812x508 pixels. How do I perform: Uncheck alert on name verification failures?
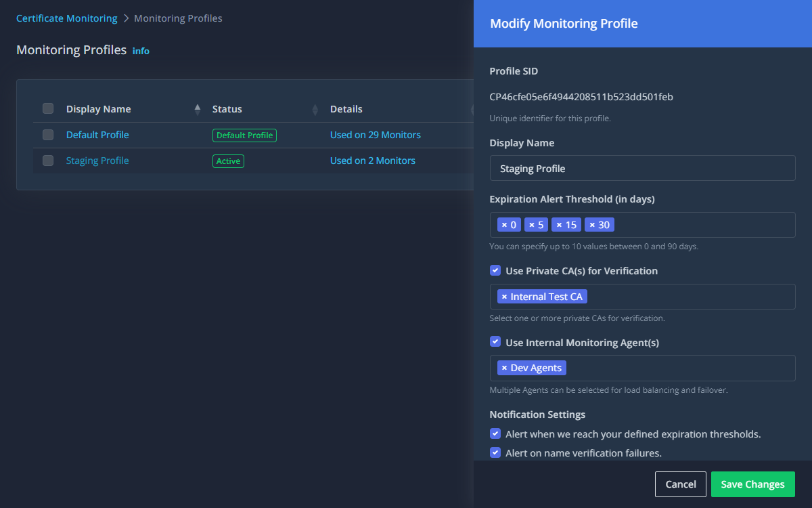[x=495, y=452]
